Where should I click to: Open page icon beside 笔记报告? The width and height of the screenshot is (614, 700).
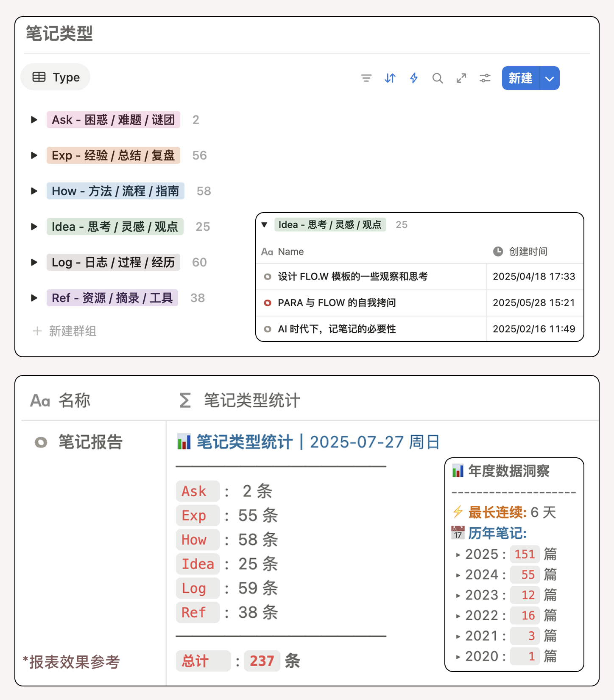41,442
